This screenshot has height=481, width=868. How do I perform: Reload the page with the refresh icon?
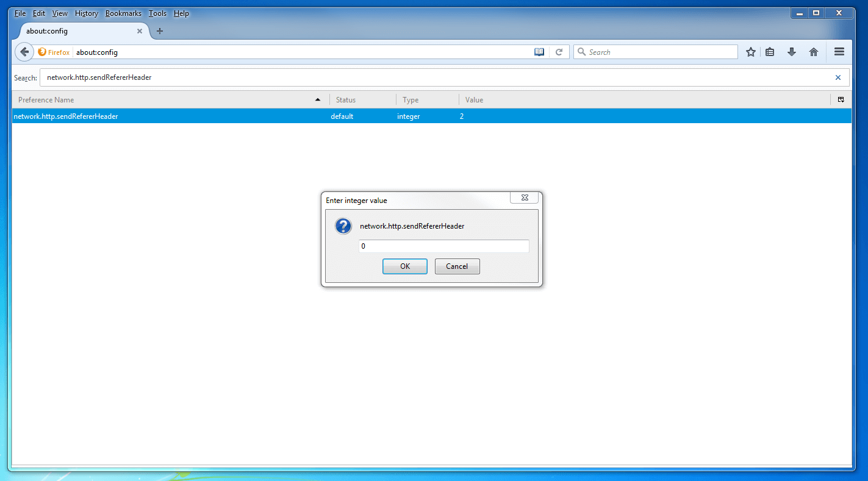[559, 52]
